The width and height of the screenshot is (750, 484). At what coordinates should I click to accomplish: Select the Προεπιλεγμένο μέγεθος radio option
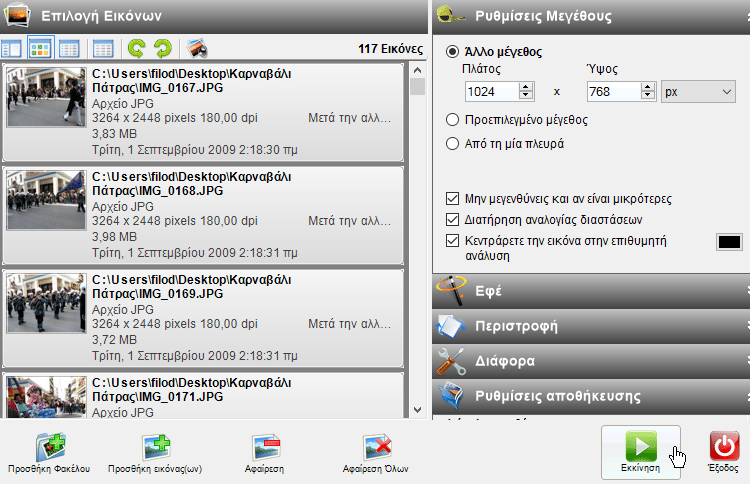(x=454, y=119)
